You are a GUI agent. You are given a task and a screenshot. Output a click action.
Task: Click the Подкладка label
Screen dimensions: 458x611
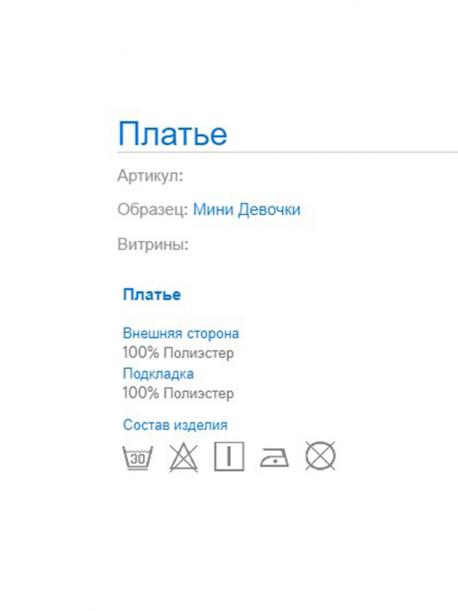(x=158, y=374)
